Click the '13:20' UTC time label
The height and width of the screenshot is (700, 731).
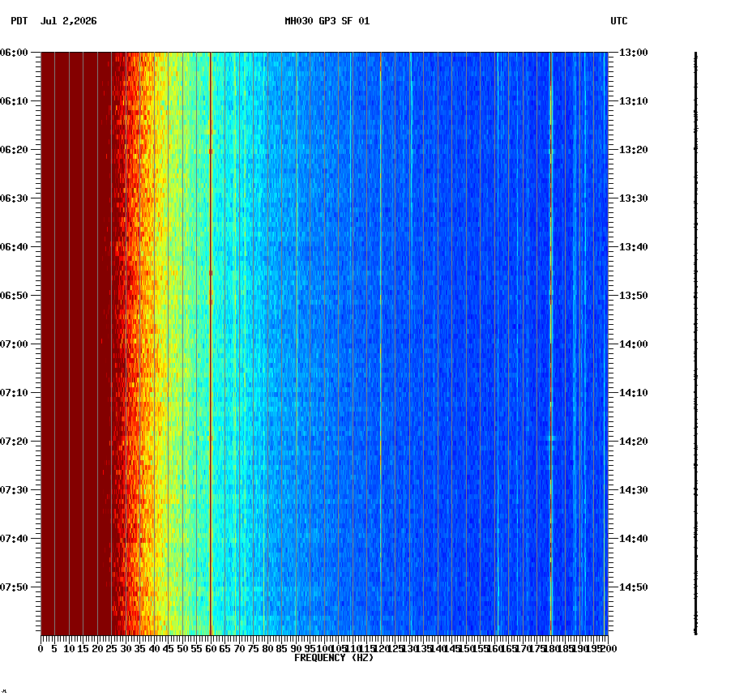coord(634,150)
